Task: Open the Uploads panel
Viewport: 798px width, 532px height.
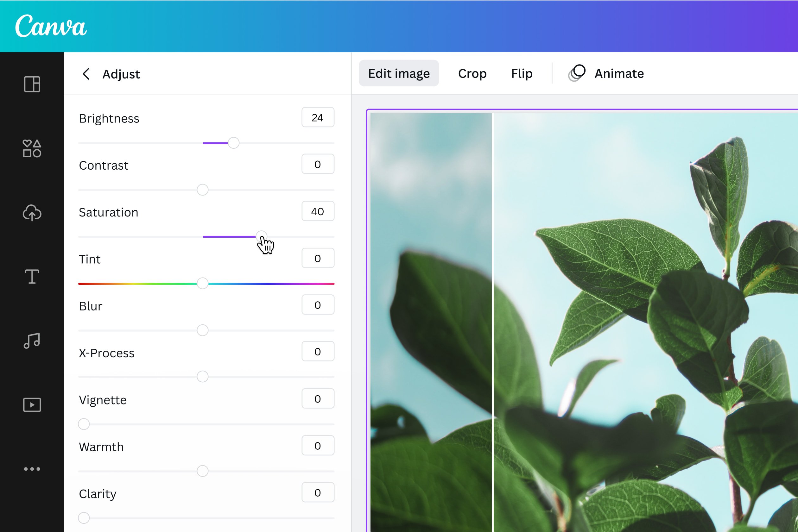Action: tap(32, 213)
